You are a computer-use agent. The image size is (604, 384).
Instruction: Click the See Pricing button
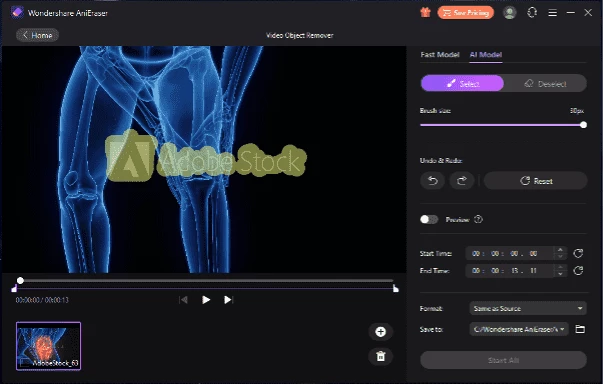(x=466, y=13)
